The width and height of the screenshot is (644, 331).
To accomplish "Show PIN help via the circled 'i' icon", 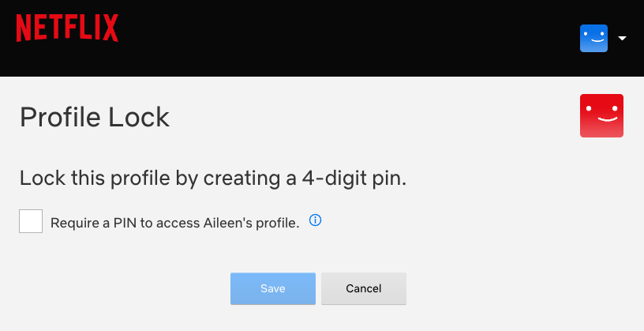I will point(315,220).
